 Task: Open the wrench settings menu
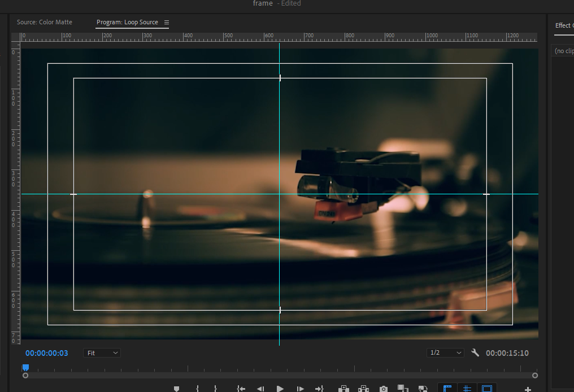tap(475, 353)
